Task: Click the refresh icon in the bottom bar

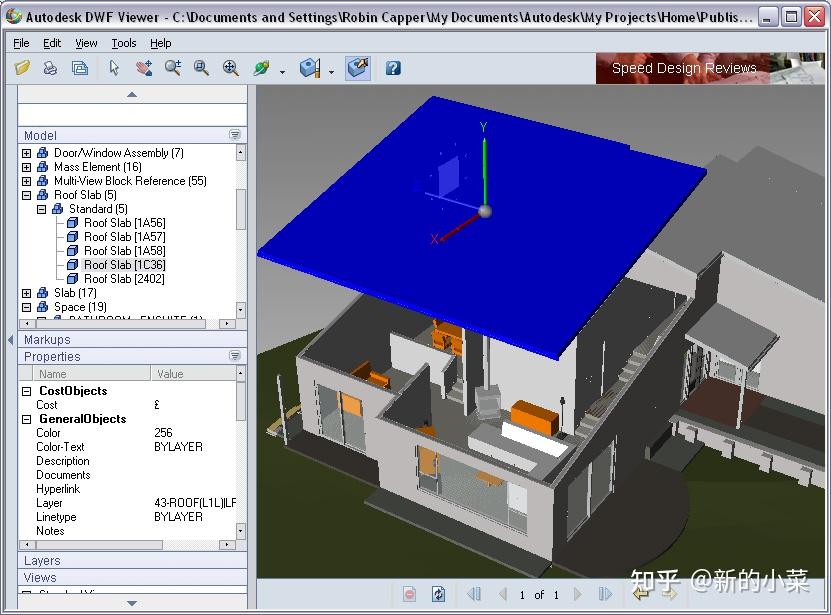Action: (x=437, y=595)
